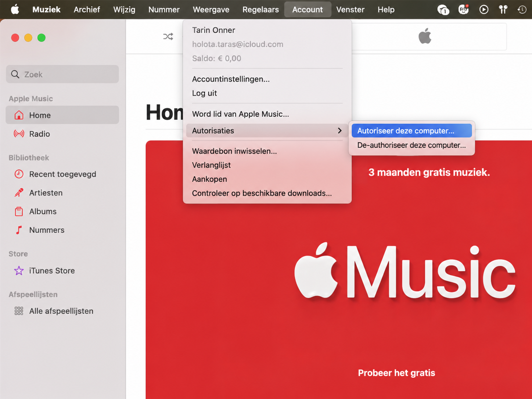Click the Zoek search field
Viewport: 532px width, 399px height.
click(62, 74)
